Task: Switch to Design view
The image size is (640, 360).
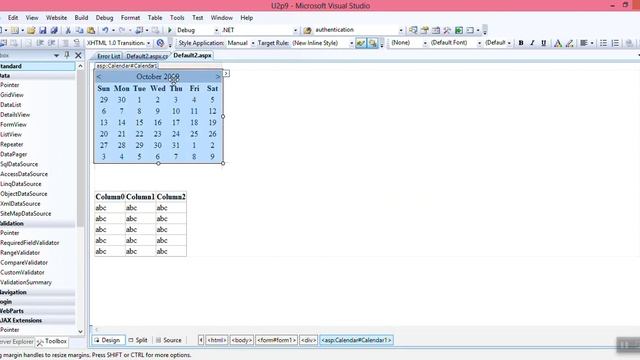Action: (x=108, y=340)
